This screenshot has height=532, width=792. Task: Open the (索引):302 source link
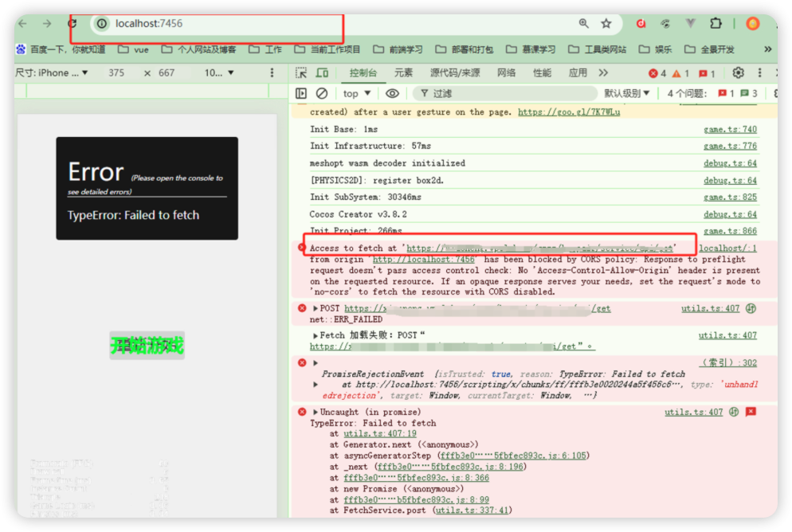[x=728, y=362]
